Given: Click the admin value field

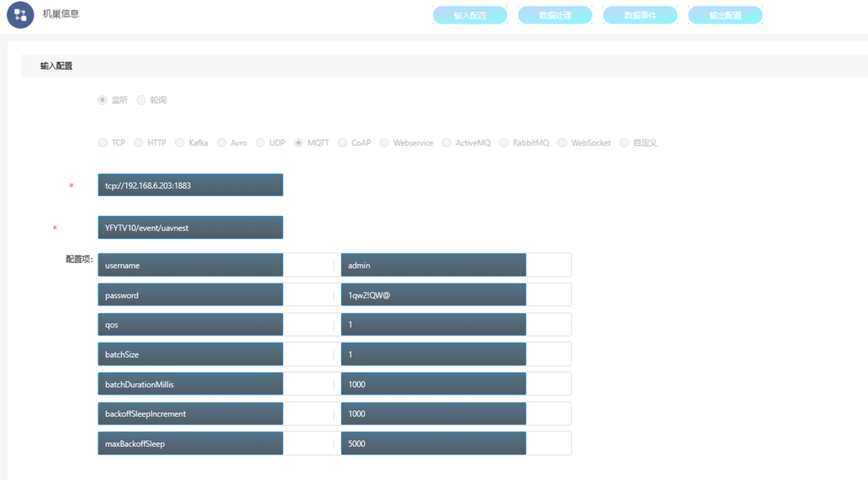Looking at the screenshot, I should pyautogui.click(x=433, y=265).
